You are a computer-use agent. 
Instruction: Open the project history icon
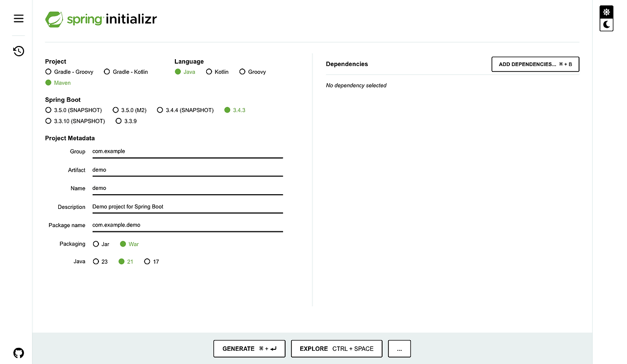click(x=19, y=51)
